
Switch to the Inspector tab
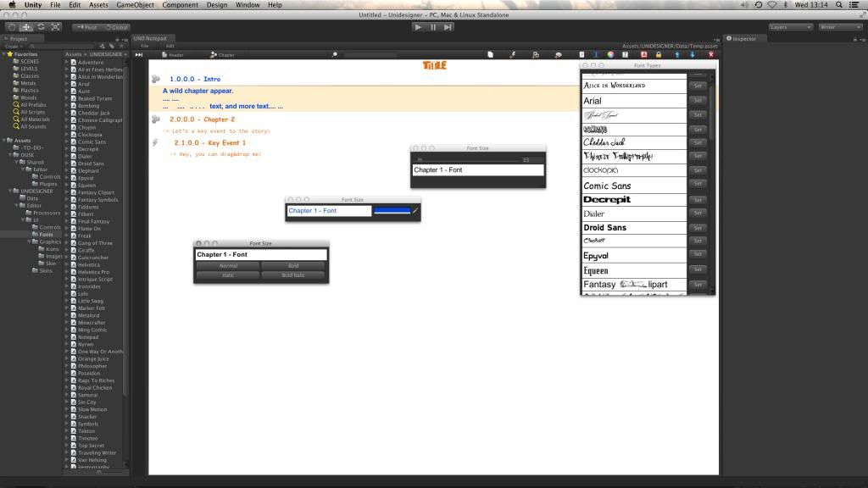click(743, 39)
